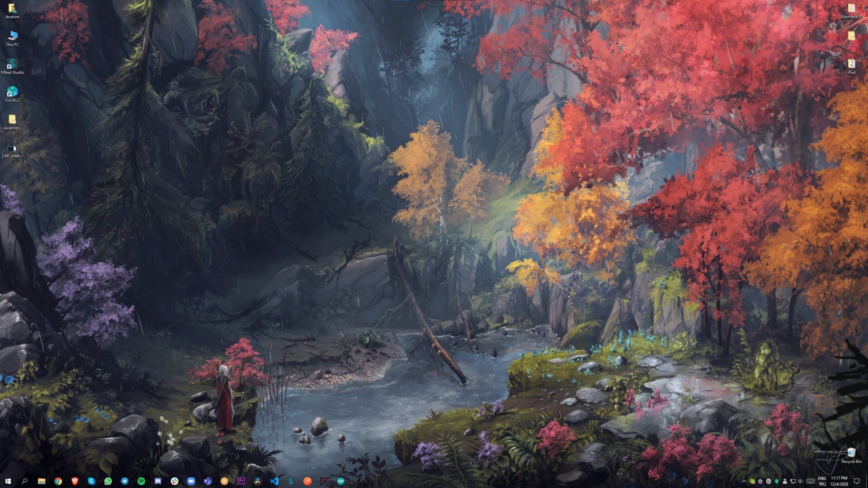
Task: Launch Spotify from the taskbar
Action: point(141,481)
